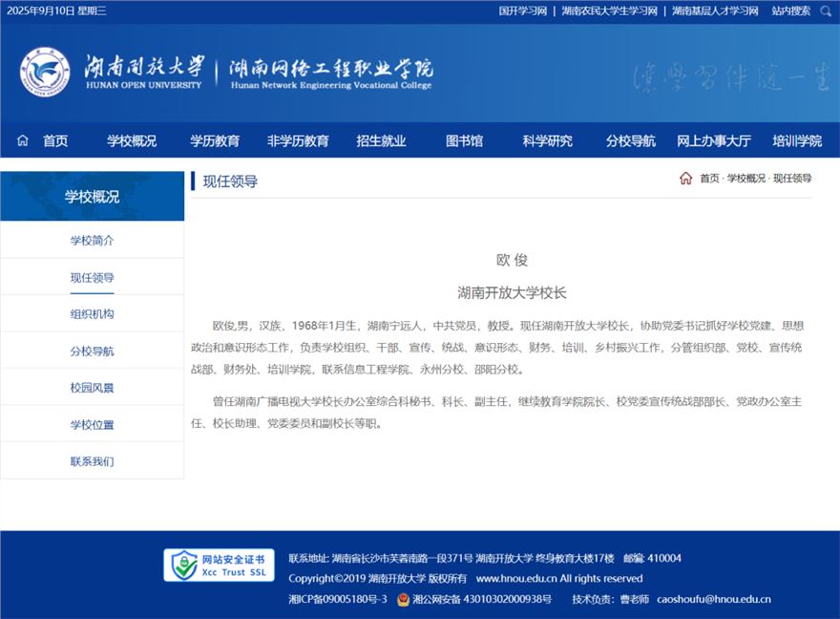Click the 湖南农民大学生学习网 link

(x=609, y=11)
